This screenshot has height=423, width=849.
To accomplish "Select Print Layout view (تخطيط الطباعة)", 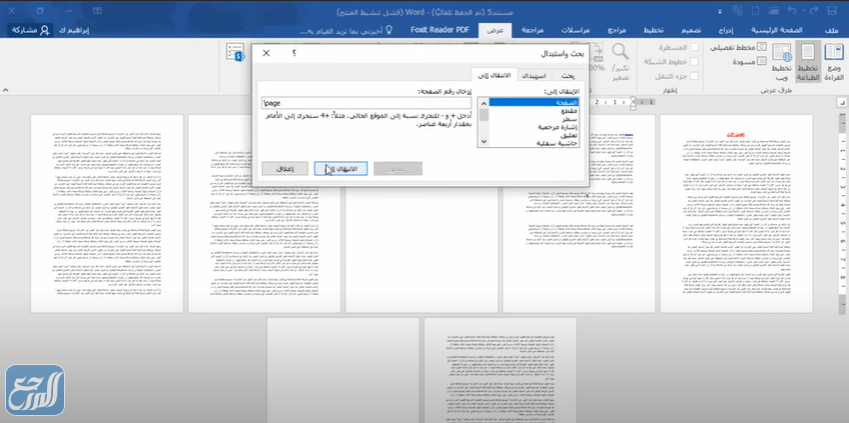I will [x=807, y=66].
